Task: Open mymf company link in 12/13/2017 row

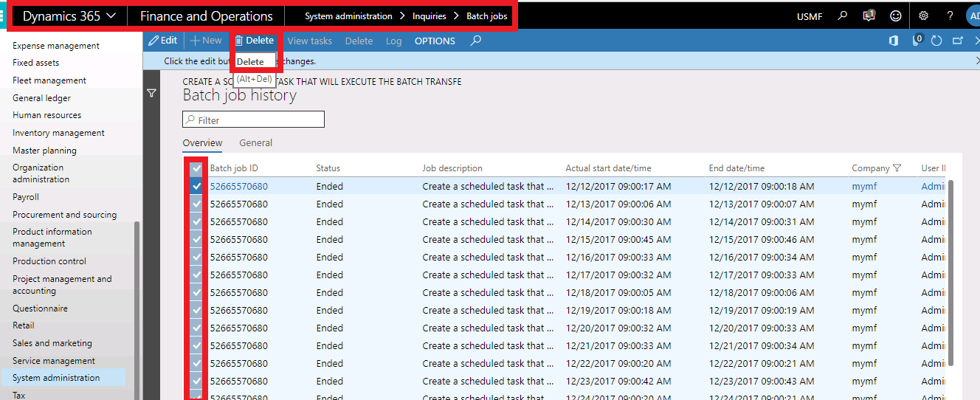Action: (864, 204)
